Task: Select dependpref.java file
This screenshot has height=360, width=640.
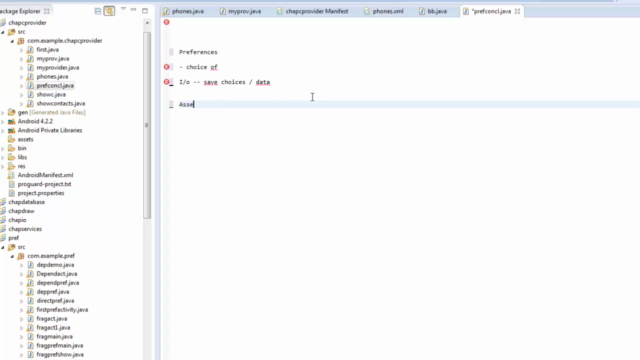Action: coord(58,283)
